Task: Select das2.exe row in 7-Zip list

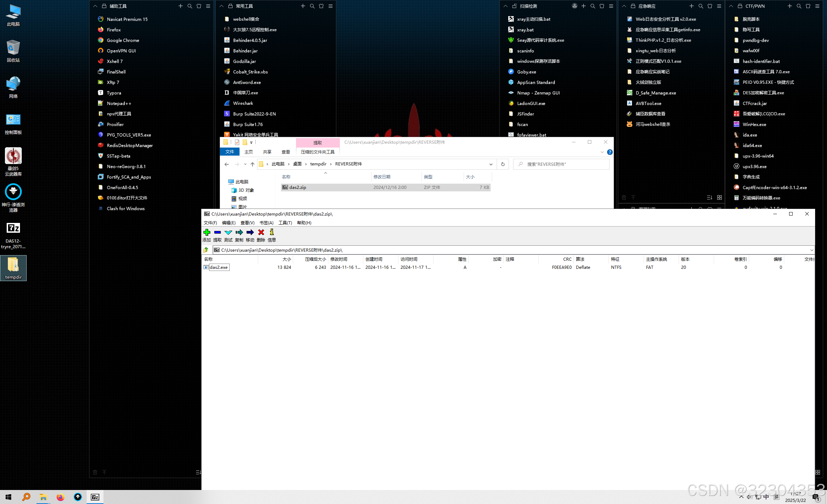Action: 218,267
